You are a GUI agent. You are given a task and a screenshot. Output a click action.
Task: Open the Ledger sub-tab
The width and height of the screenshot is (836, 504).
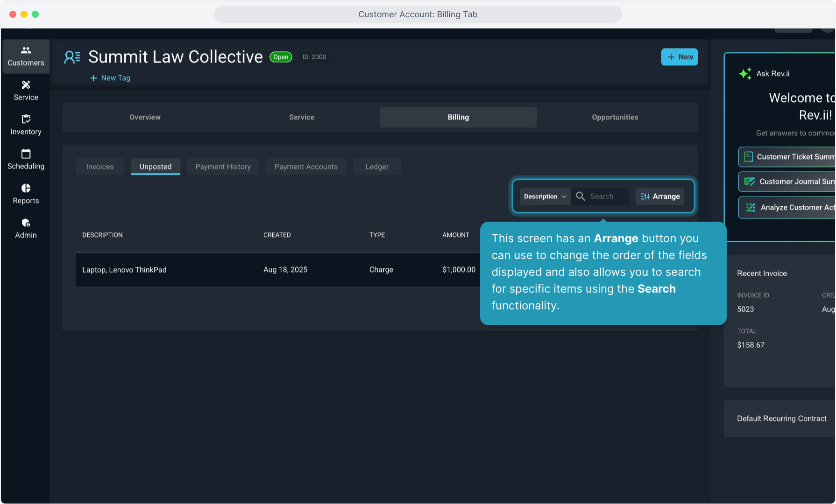tap(377, 167)
